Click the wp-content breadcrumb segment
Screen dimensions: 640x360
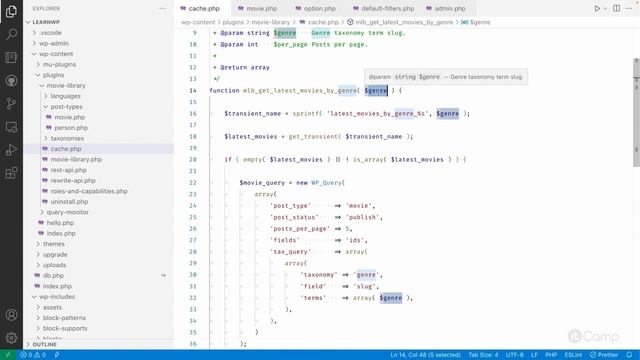coord(198,22)
